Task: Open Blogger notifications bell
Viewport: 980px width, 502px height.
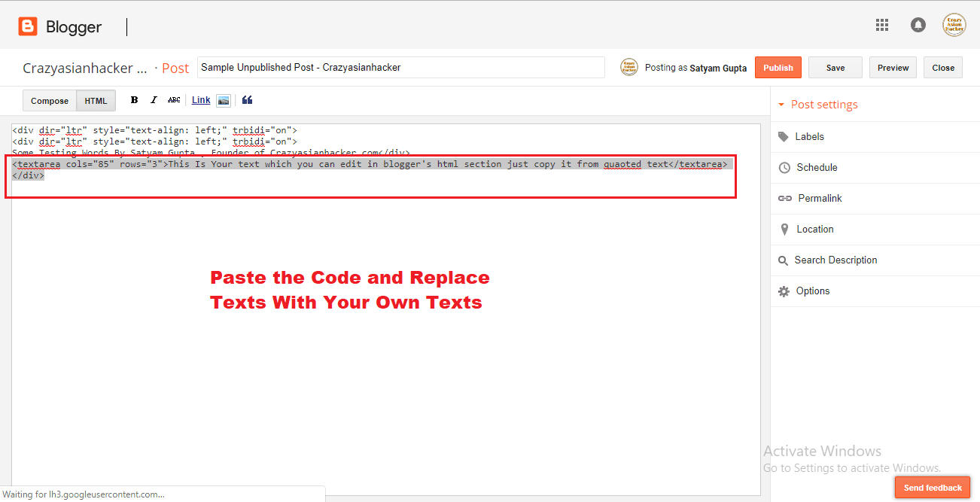Action: [918, 24]
